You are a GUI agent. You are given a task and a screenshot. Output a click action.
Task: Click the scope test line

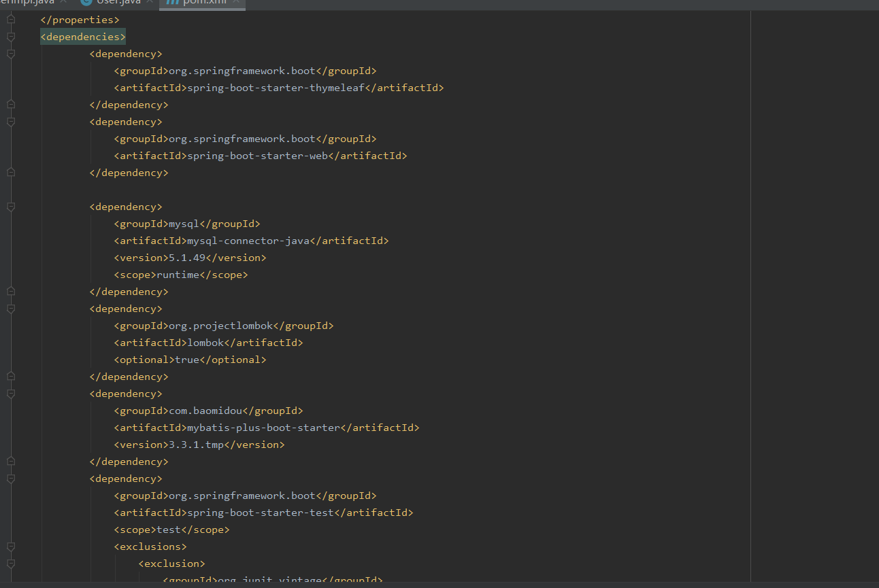(x=171, y=530)
